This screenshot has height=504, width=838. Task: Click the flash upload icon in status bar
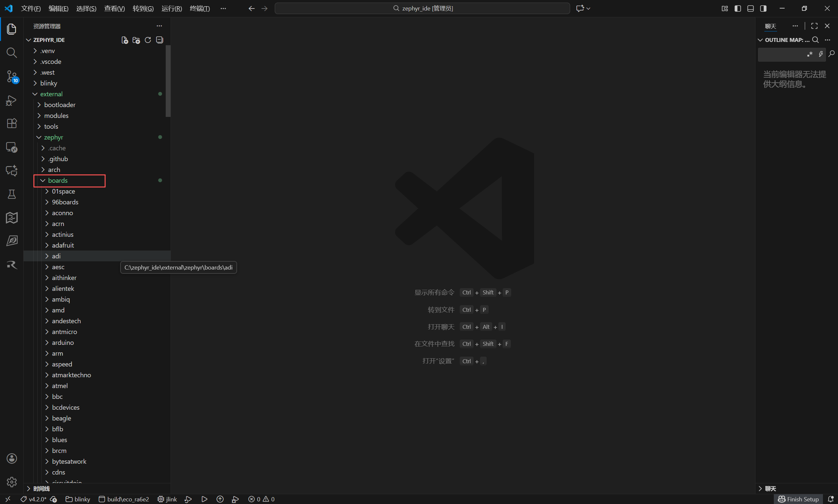click(x=220, y=499)
